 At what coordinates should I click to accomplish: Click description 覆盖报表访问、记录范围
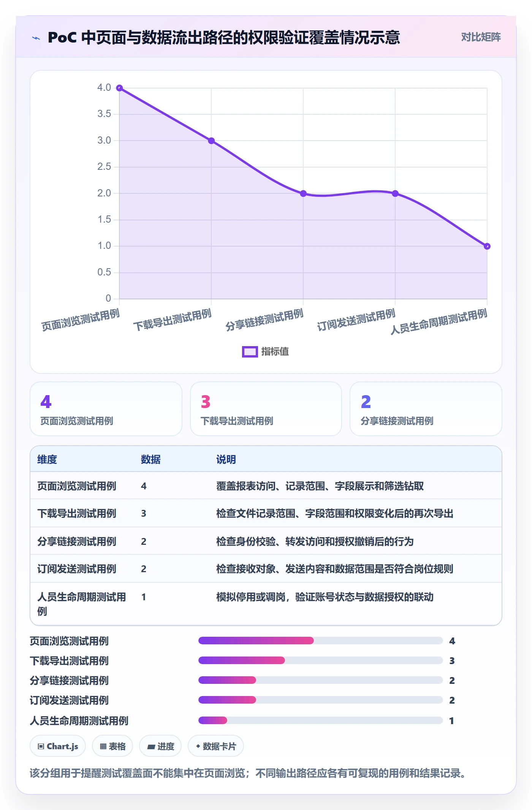click(x=320, y=486)
